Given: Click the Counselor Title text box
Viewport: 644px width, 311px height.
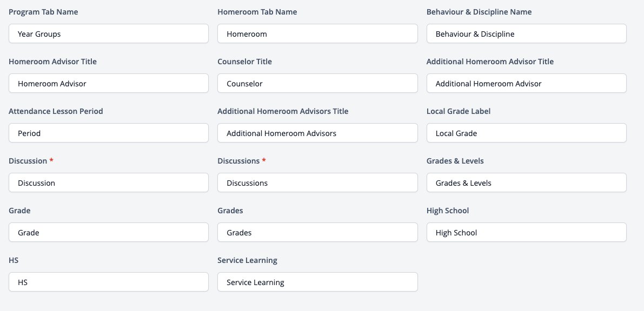Looking at the screenshot, I should [317, 83].
